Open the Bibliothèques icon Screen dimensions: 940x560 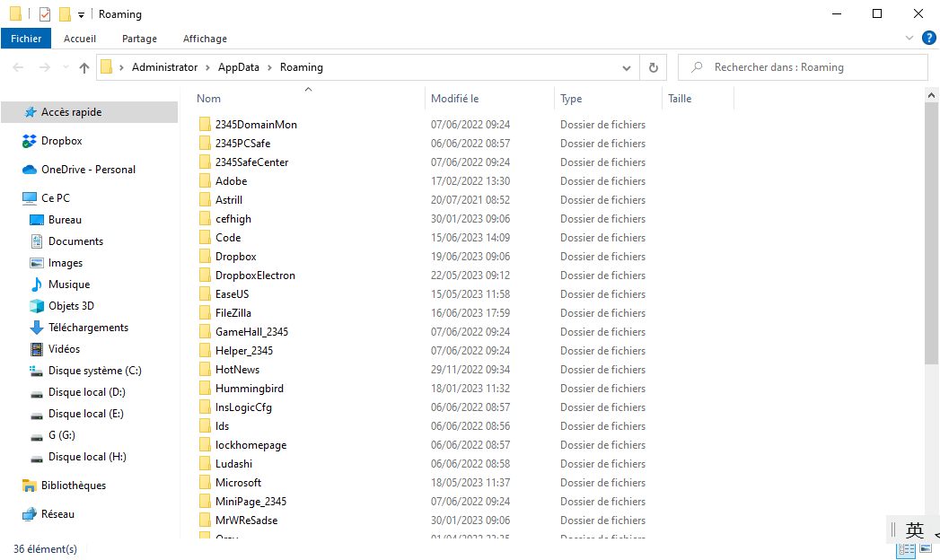30,486
